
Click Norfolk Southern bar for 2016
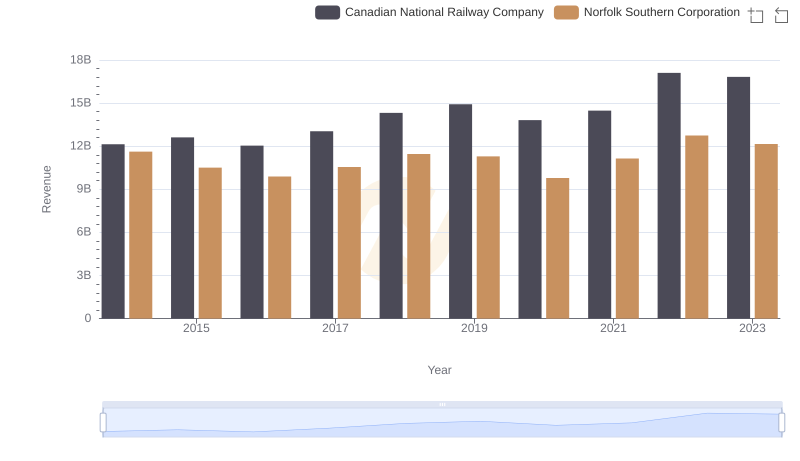click(x=280, y=248)
